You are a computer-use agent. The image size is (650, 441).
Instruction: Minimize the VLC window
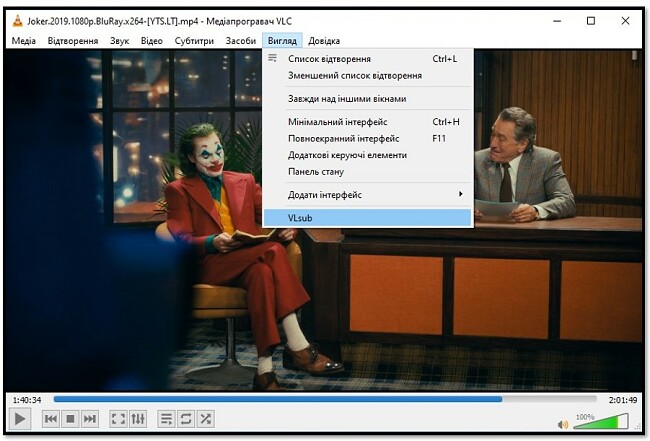click(x=557, y=21)
